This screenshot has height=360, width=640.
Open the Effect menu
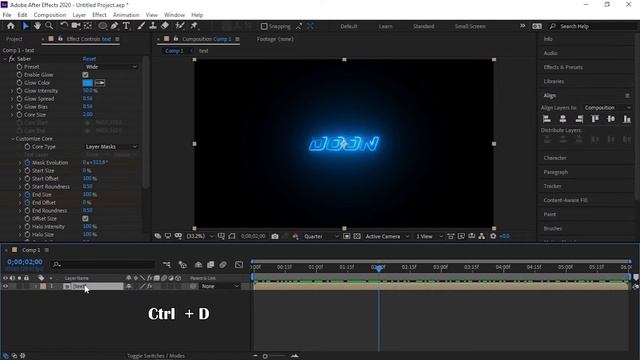(x=99, y=15)
